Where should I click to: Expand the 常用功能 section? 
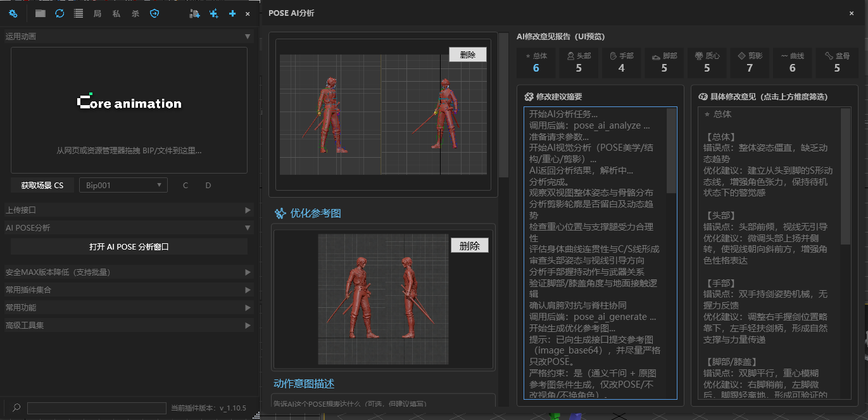(x=129, y=308)
